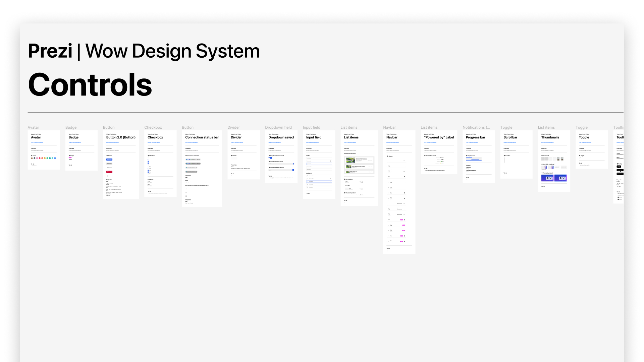The width and height of the screenshot is (644, 362).
Task: Click the black tooltip bubble in Tooltip frame
Action: (x=619, y=167)
